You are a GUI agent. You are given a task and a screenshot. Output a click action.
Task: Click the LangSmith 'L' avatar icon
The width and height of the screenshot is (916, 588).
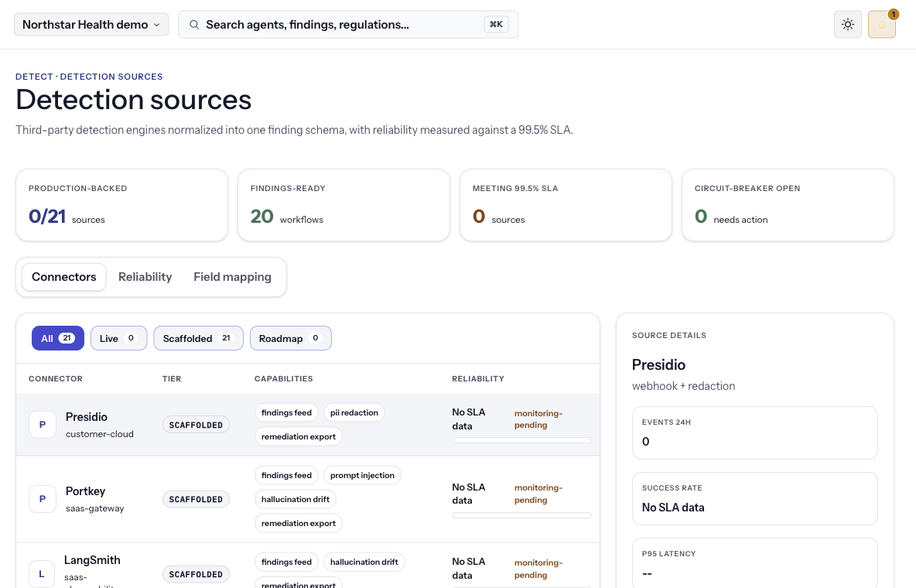(42, 574)
